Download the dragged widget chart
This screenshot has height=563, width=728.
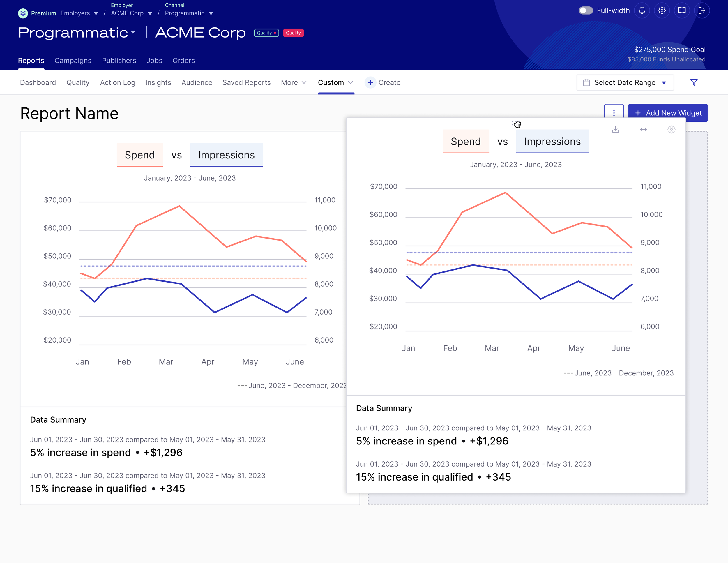[x=615, y=130]
